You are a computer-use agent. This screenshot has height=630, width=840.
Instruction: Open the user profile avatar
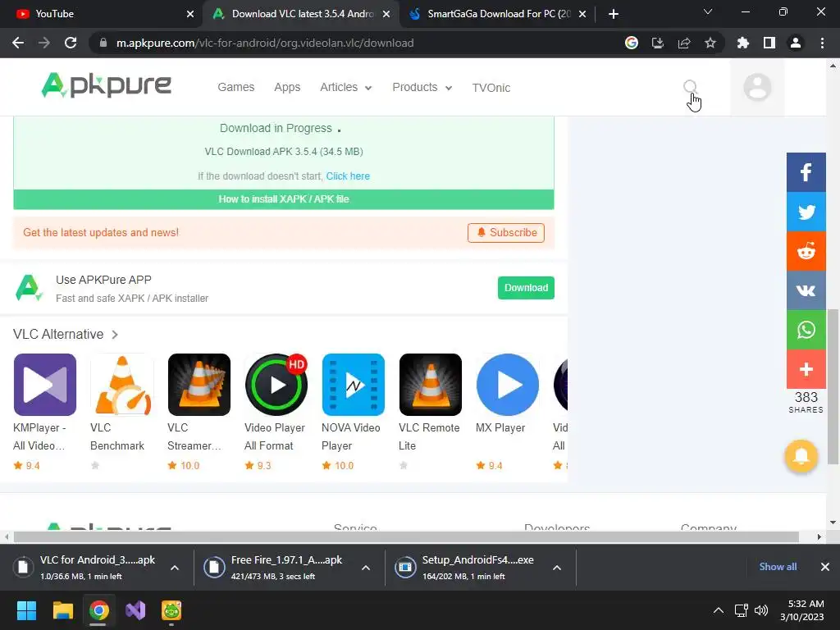point(757,87)
